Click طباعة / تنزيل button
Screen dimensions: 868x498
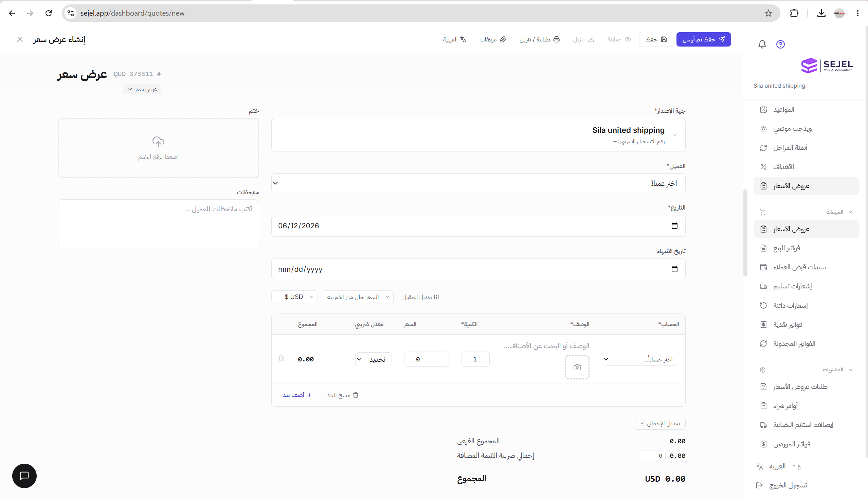tap(540, 39)
